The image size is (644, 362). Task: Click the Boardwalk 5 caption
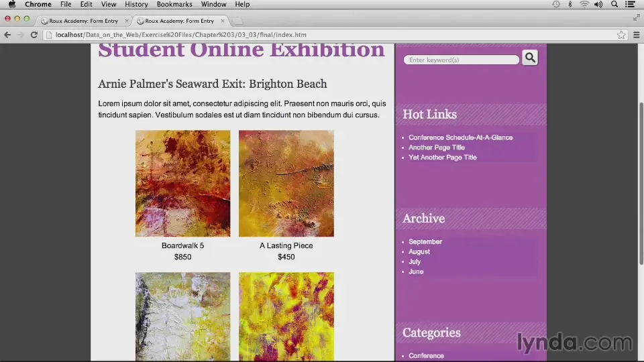click(x=182, y=245)
